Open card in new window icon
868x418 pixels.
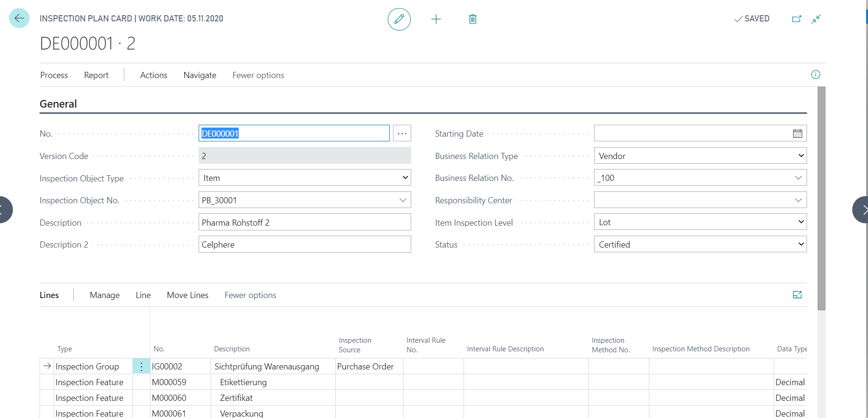[x=797, y=19]
